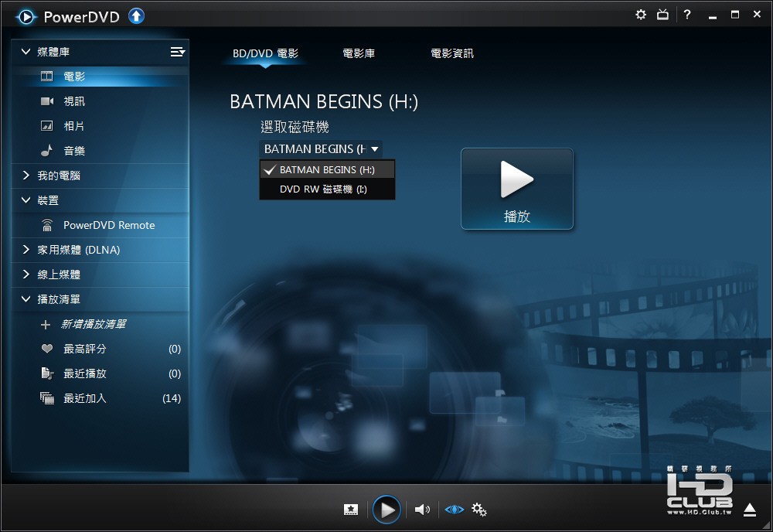This screenshot has width=773, height=532.
Task: Click the PowerDVD upgrade arrow icon
Action: point(137,16)
